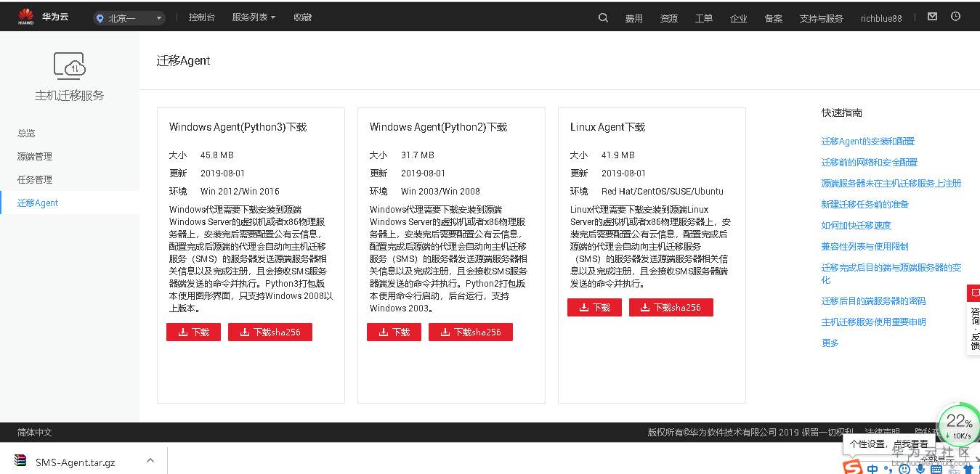Open link 新建迁移任务前的准备
Image resolution: width=980 pixels, height=474 pixels.
point(865,205)
